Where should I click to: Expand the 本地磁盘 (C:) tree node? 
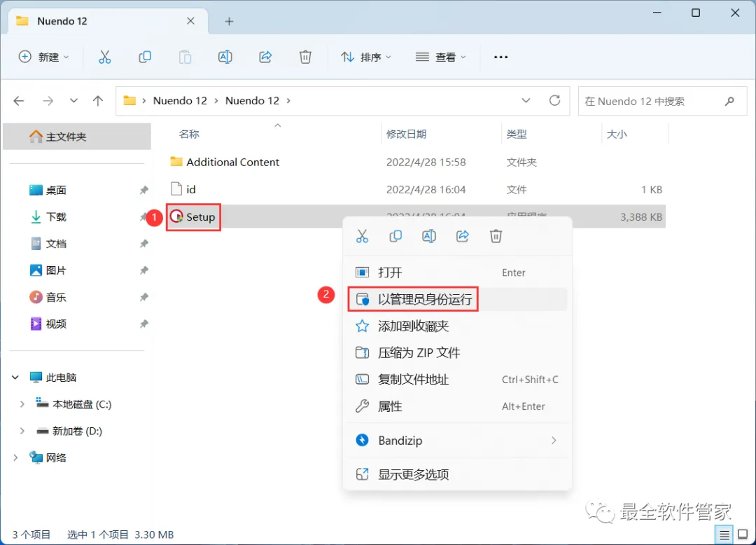[22, 404]
